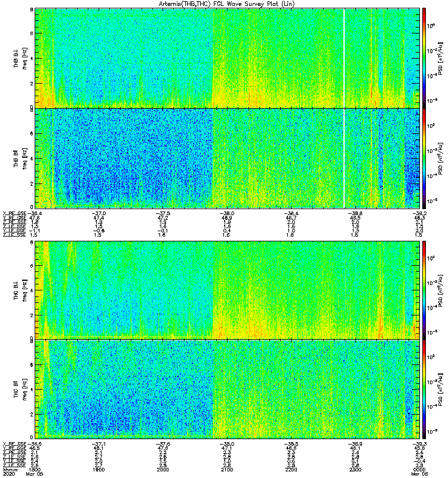Click the "8" Hz tick on the THC B⊥ axis
The width and height of the screenshot is (448, 478).
(x=32, y=243)
